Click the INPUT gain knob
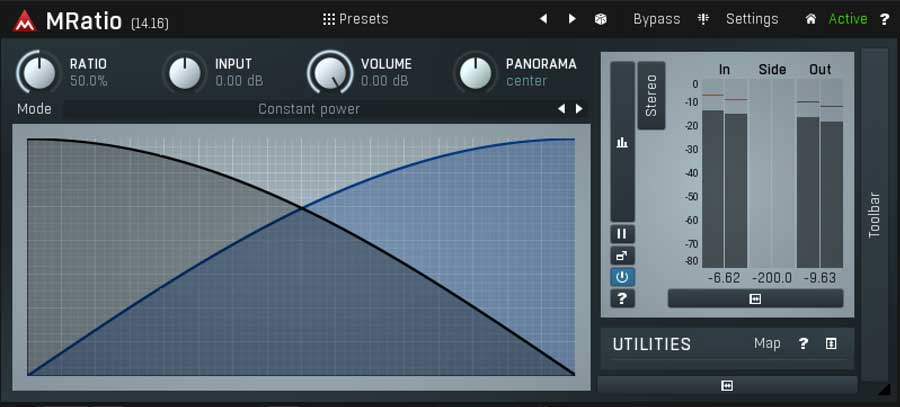Image resolution: width=900 pixels, height=407 pixels. (185, 73)
